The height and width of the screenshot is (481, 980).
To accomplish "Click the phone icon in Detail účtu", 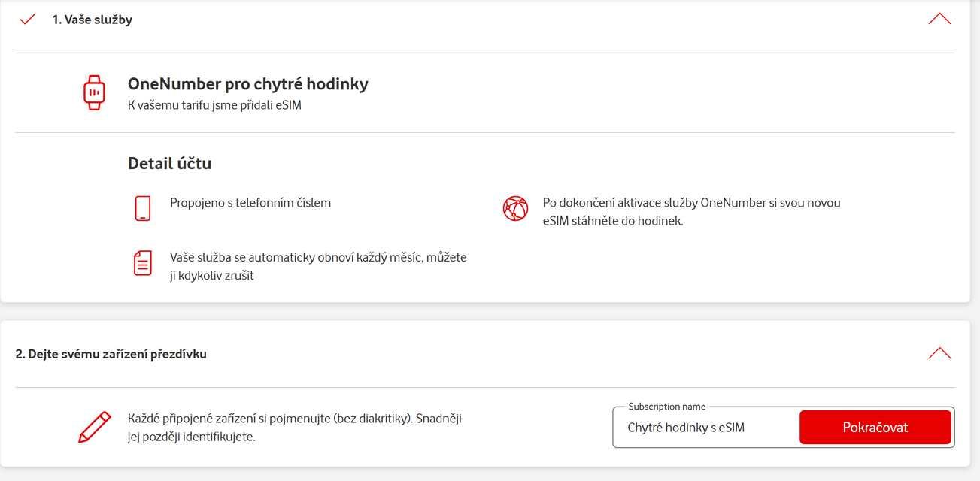I will click(143, 208).
